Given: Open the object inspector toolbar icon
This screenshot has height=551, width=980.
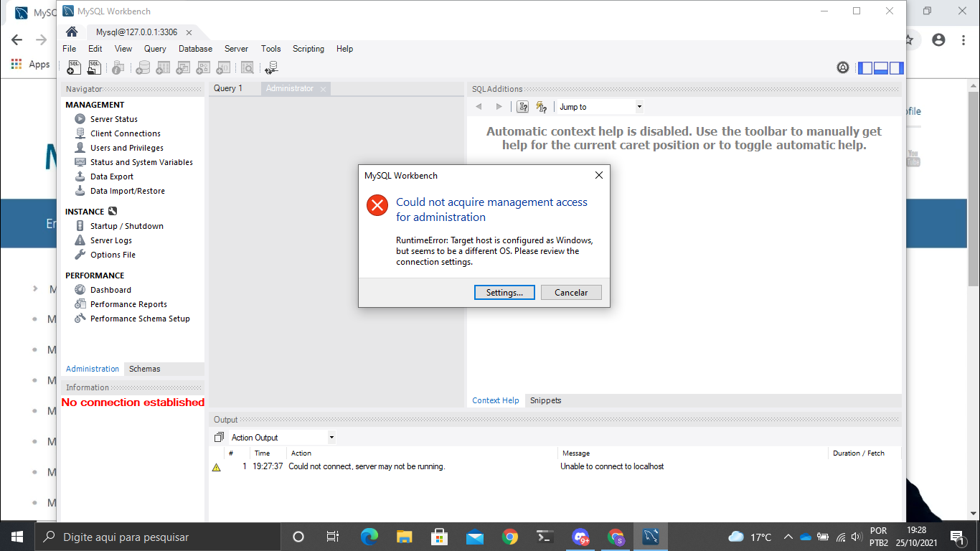Looking at the screenshot, I should (x=118, y=67).
